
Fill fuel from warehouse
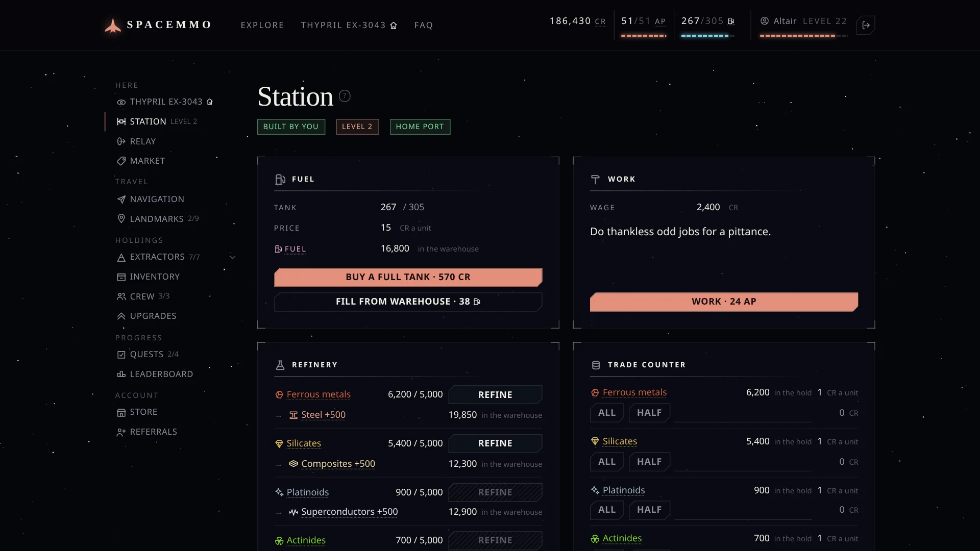click(x=408, y=302)
